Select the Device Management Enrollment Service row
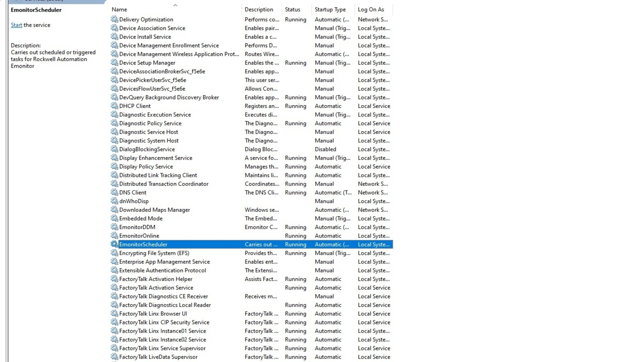This screenshot has width=644, height=362. pyautogui.click(x=251, y=45)
